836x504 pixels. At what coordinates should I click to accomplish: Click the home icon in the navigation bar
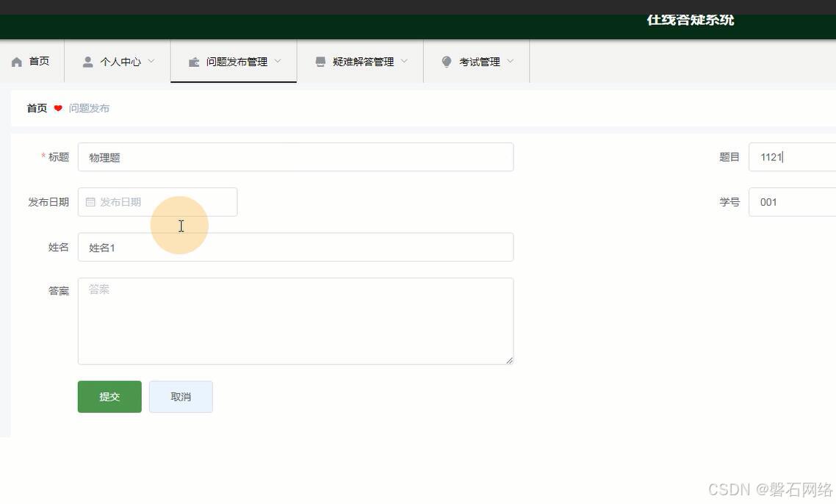pyautogui.click(x=16, y=61)
